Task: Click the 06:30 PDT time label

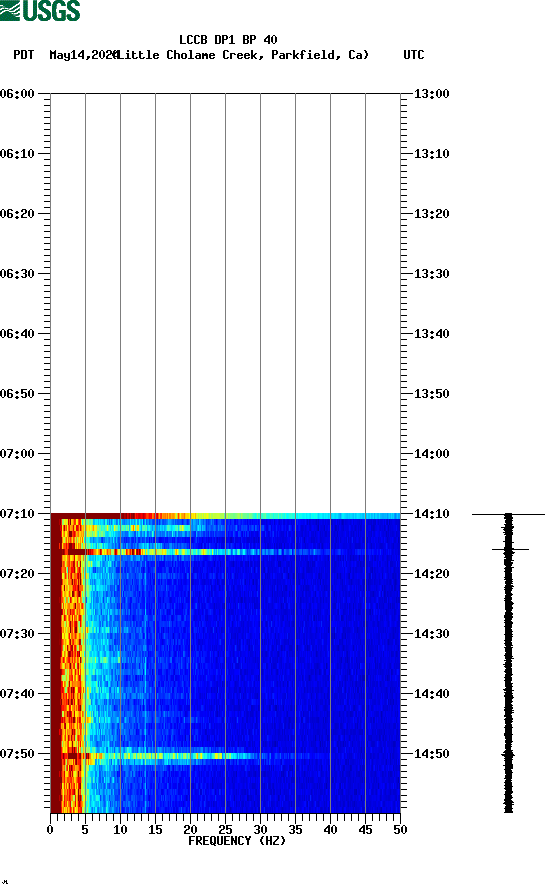Action: pos(17,273)
